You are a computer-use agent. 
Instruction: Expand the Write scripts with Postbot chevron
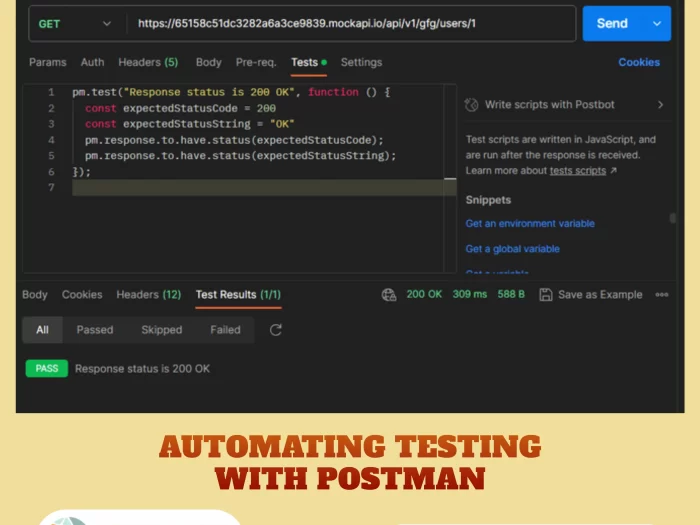tap(660, 105)
